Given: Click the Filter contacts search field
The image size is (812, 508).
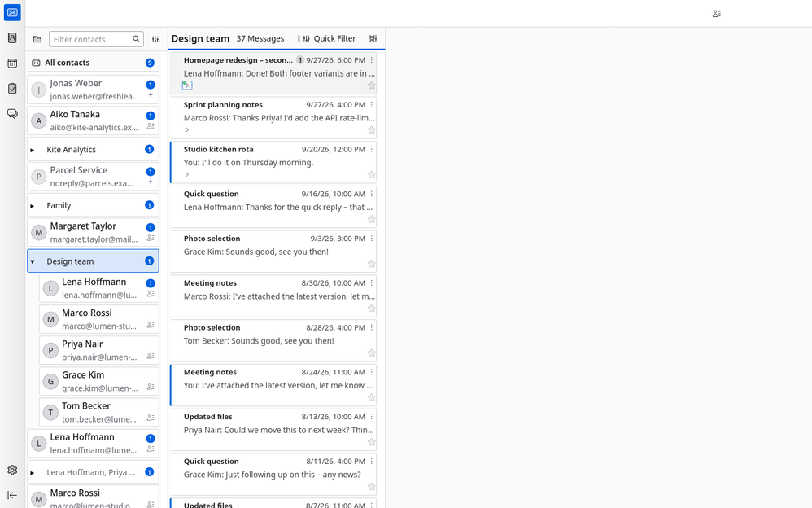Looking at the screenshot, I should (96, 39).
